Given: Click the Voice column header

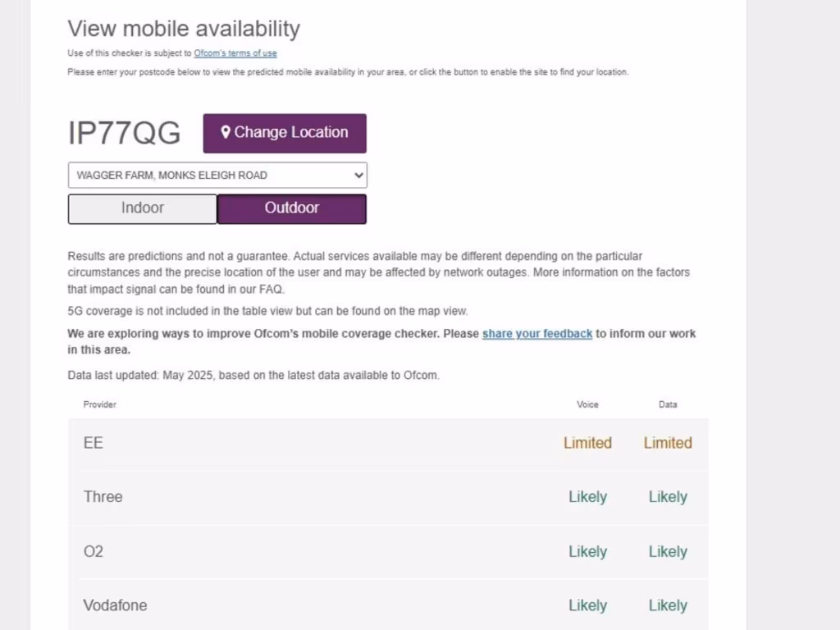Looking at the screenshot, I should pos(587,404).
